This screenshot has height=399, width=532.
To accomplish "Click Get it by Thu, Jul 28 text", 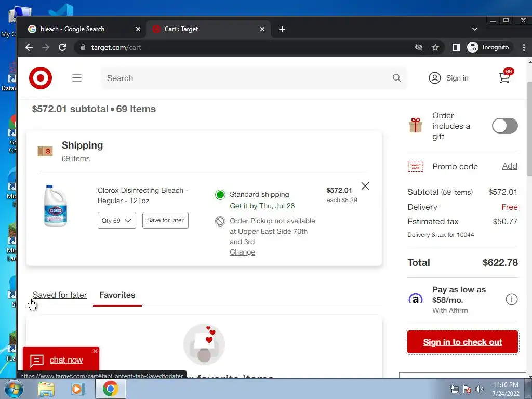I will [262, 206].
